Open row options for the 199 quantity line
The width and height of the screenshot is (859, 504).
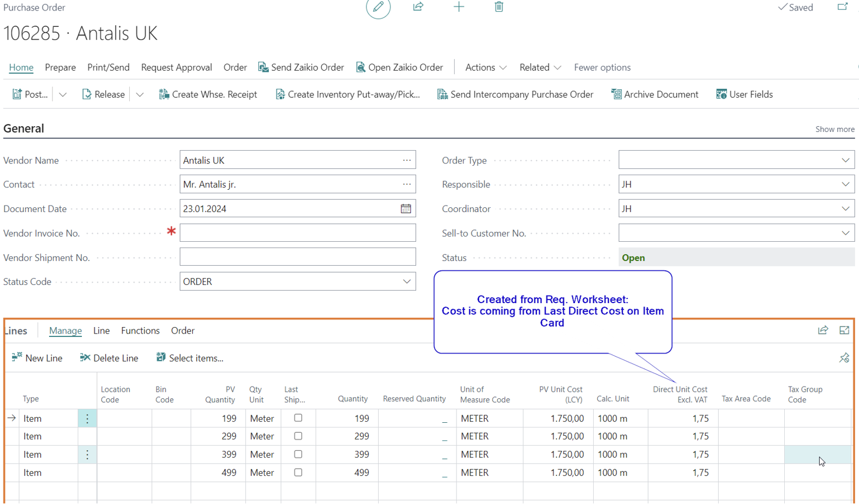coord(87,418)
